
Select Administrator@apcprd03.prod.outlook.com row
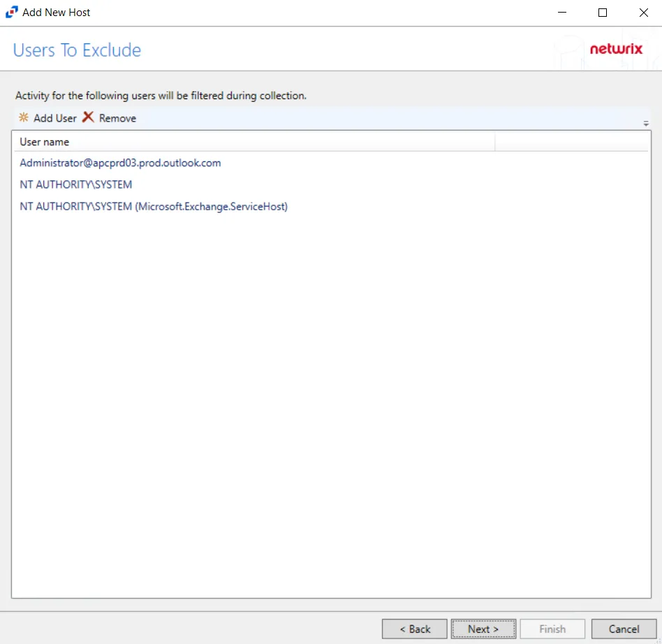tap(332, 163)
